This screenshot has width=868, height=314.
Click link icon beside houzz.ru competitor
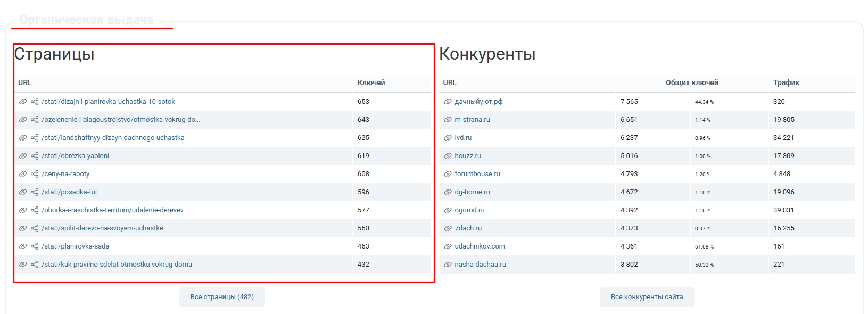point(448,156)
